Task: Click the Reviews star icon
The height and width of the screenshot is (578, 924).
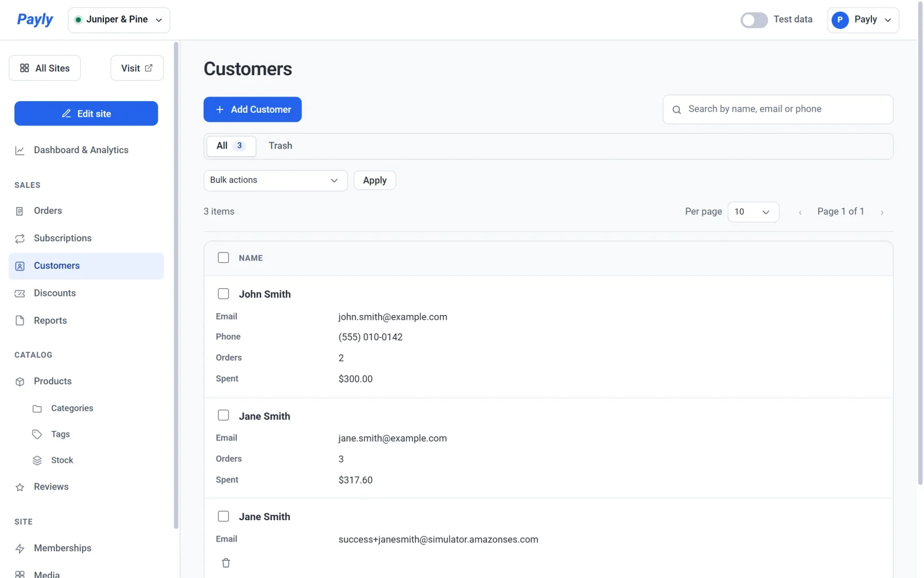Action: (x=20, y=487)
